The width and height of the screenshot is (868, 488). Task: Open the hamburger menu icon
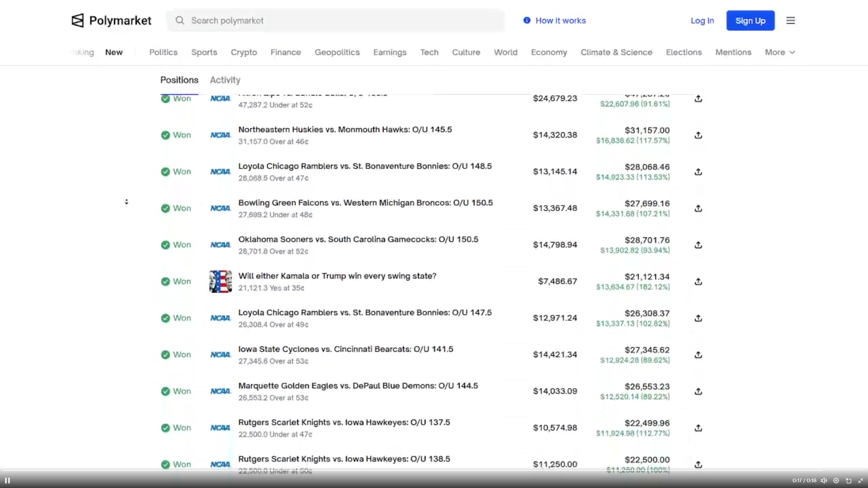pyautogui.click(x=790, y=20)
